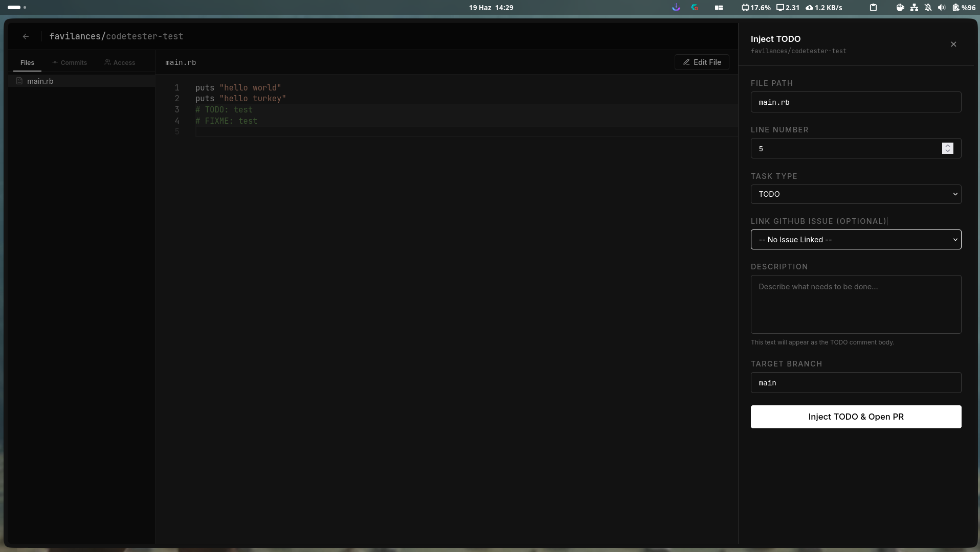Click the muted notifications bell icon
This screenshot has width=980, height=552.
pyautogui.click(x=928, y=8)
